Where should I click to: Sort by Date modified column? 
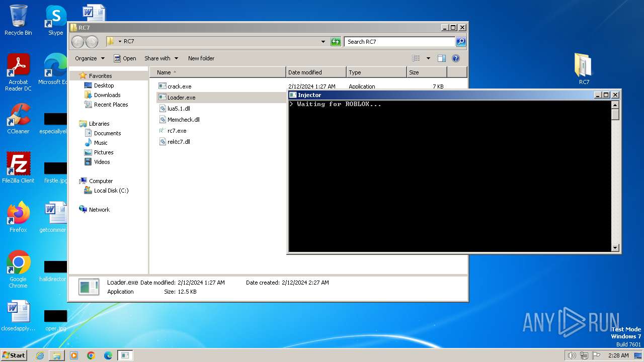(x=316, y=72)
